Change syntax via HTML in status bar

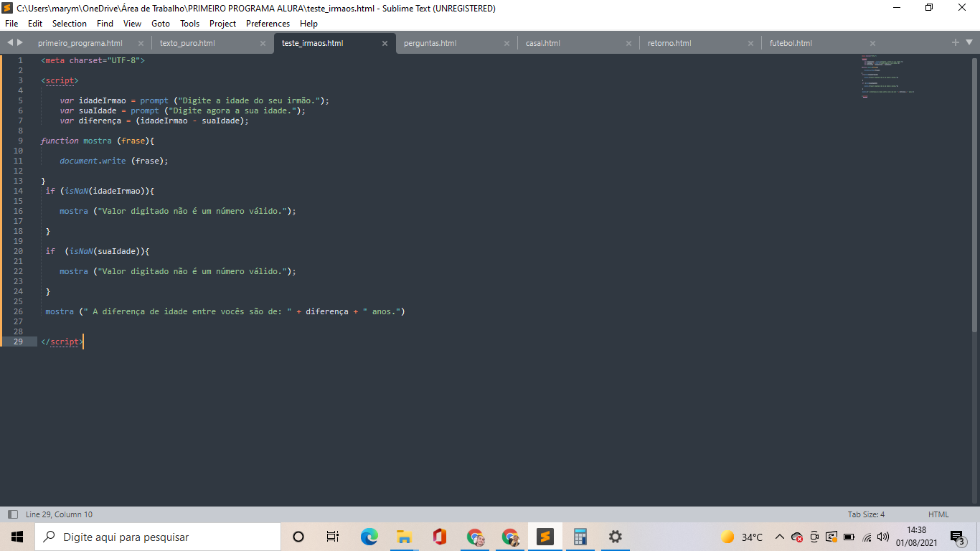click(x=938, y=514)
